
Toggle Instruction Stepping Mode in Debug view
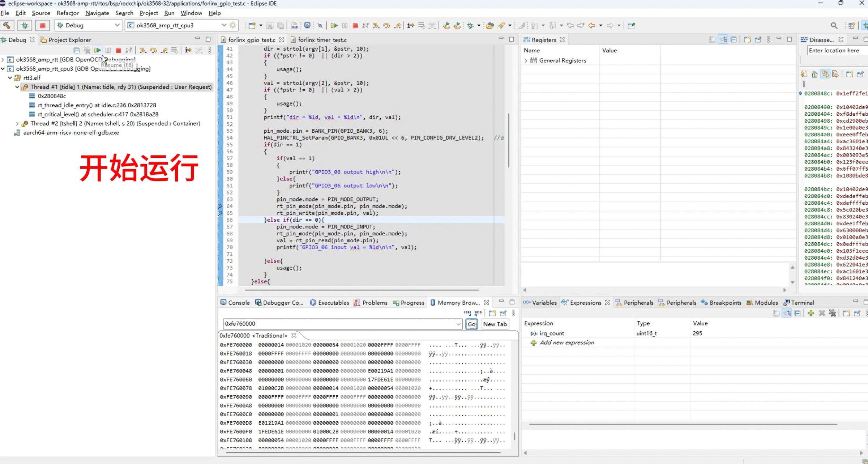pos(188,50)
